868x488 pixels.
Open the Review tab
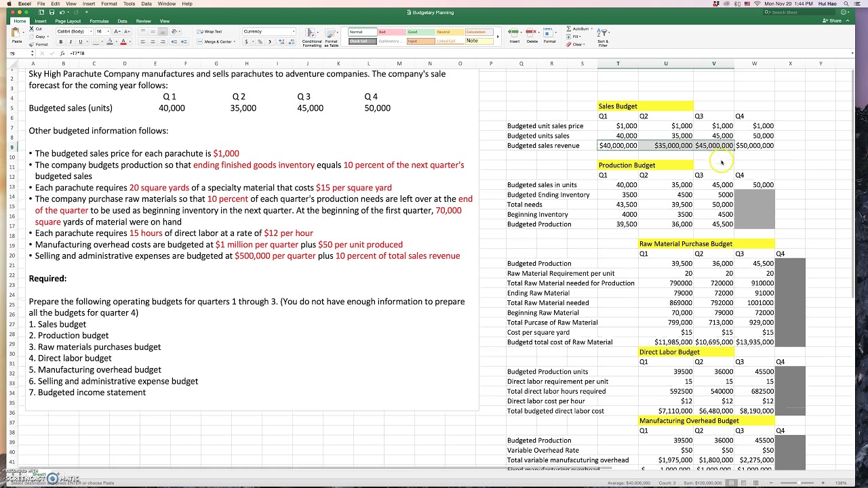click(x=143, y=21)
